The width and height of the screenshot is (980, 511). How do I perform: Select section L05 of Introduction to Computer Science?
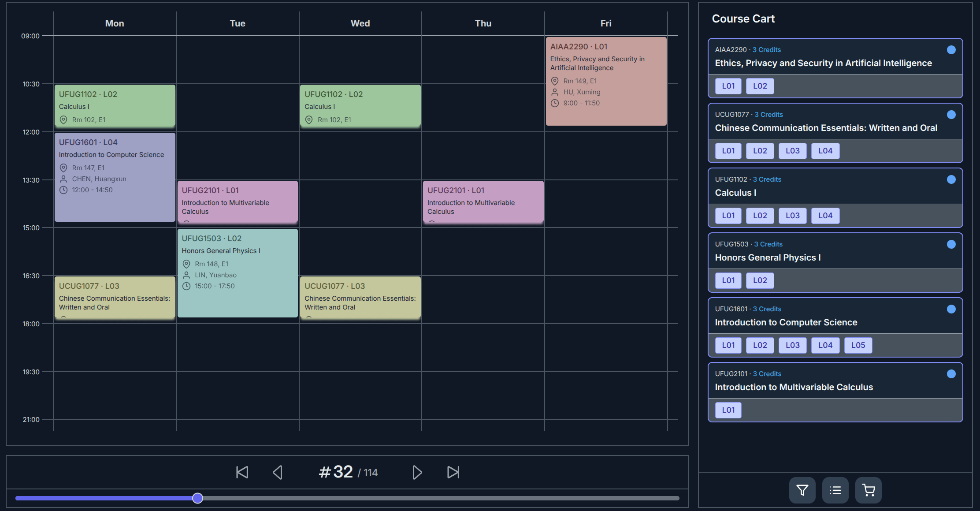point(857,345)
